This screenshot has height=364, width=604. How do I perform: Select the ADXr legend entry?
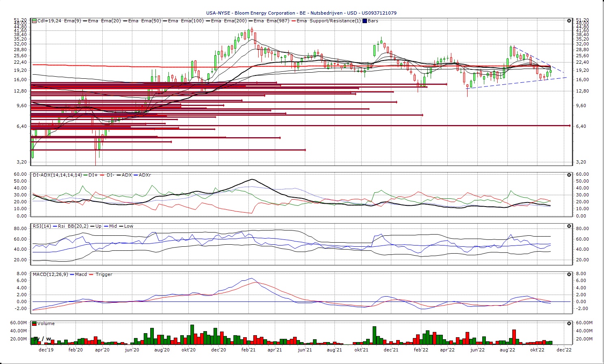coord(145,175)
